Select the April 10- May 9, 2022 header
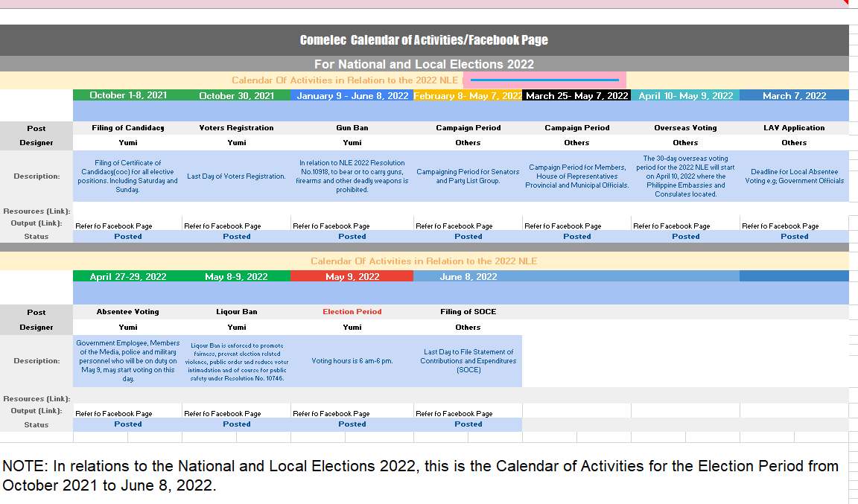Screen dimensions: 858x504 tap(686, 96)
